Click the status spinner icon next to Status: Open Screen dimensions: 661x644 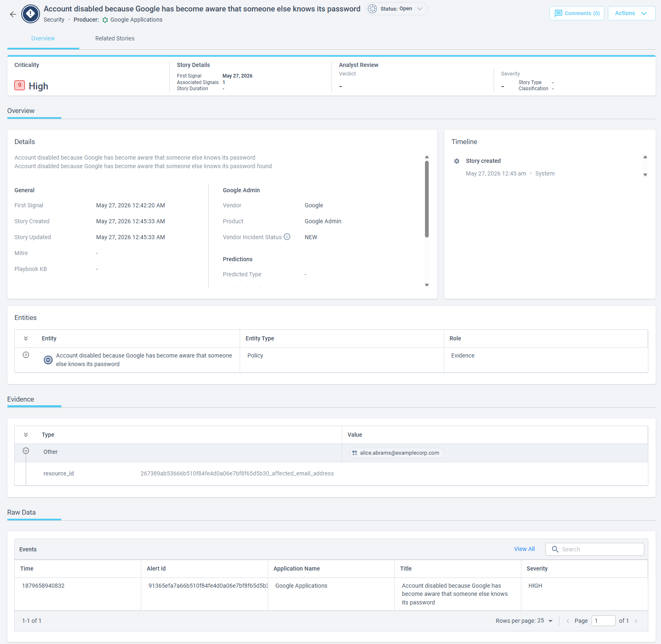pyautogui.click(x=372, y=9)
